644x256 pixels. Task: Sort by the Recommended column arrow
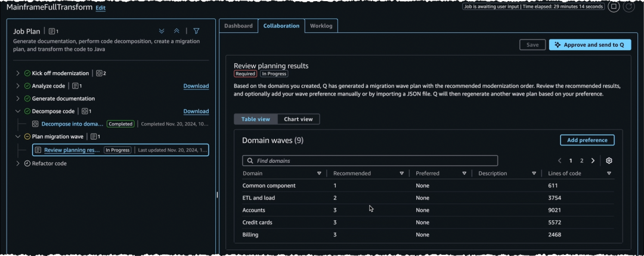[x=402, y=174]
